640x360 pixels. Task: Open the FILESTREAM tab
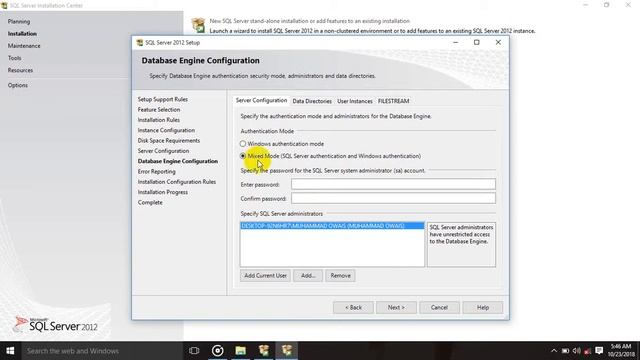click(x=393, y=101)
